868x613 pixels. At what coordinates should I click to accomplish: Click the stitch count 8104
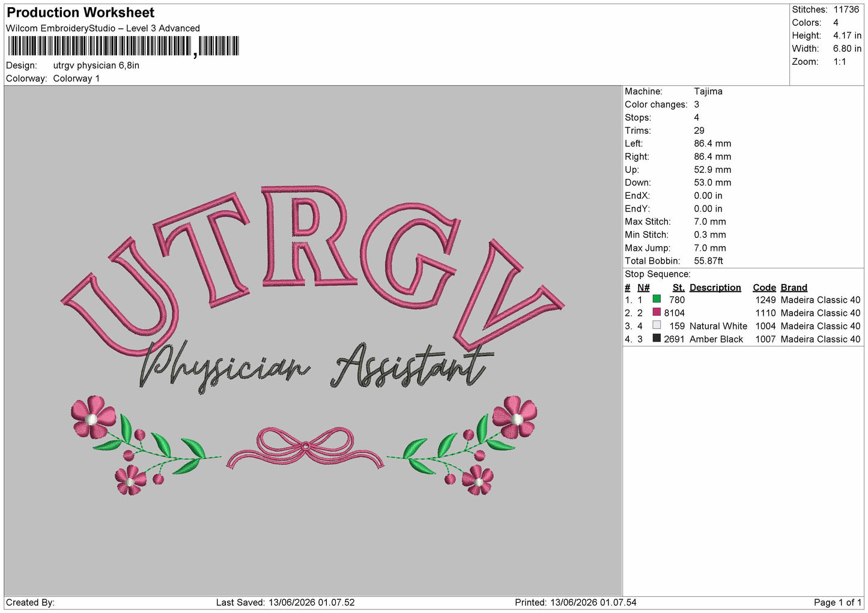(674, 313)
